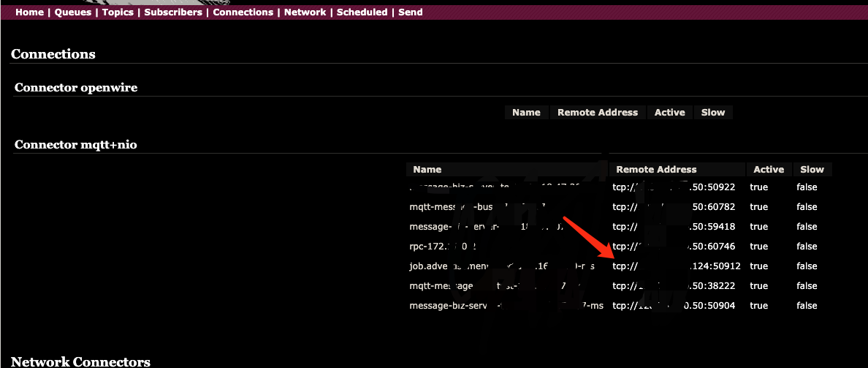
Task: Click the Remote Address header in mqtt+nio table
Action: coord(657,169)
